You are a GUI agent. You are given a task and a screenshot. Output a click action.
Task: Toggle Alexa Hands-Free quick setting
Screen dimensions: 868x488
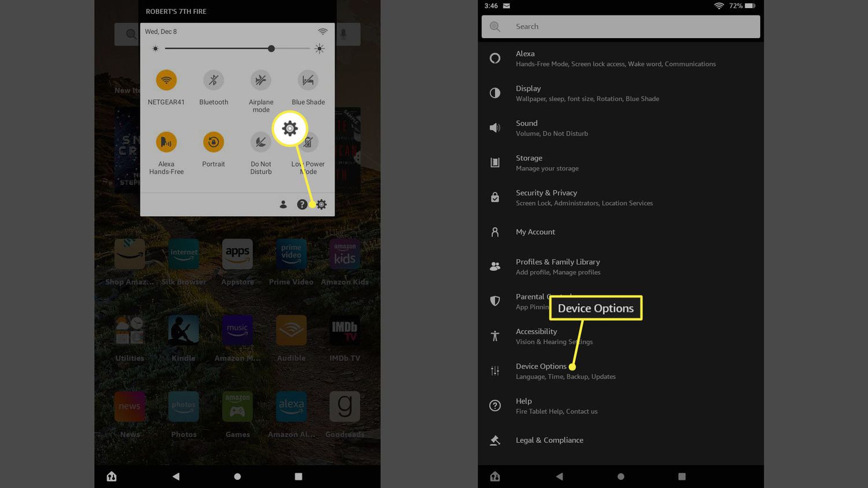click(166, 142)
